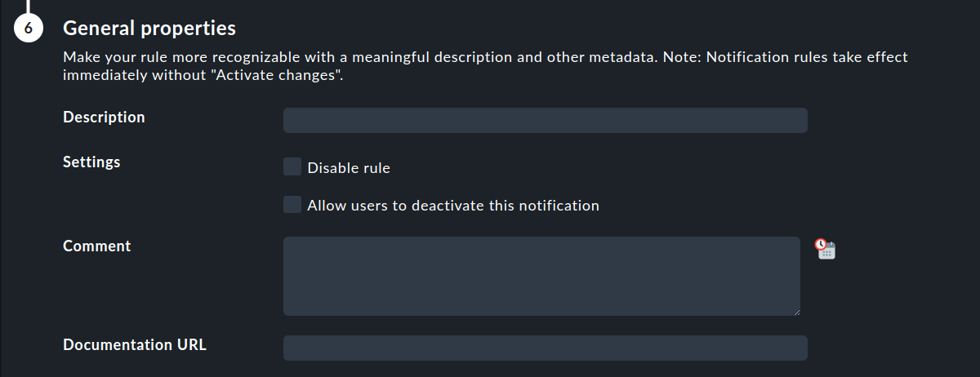Enable the Disable rule checkbox
Image resolution: width=980 pixels, height=377 pixels.
click(x=292, y=167)
